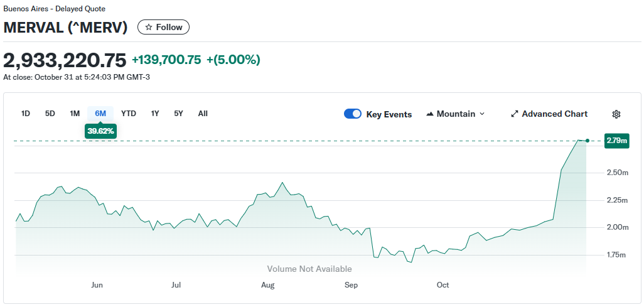Select the All time range
644x307 pixels.
click(x=203, y=114)
